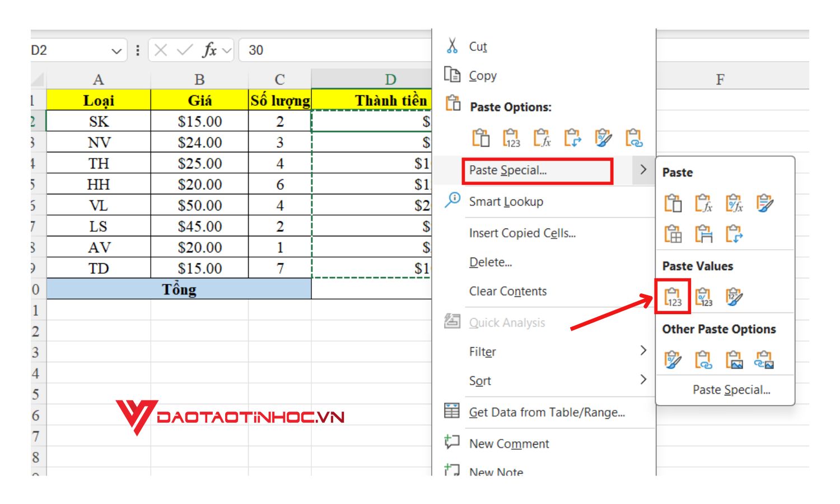The image size is (840, 504).
Task: Click the Tổng merged cell
Action: [x=179, y=289]
